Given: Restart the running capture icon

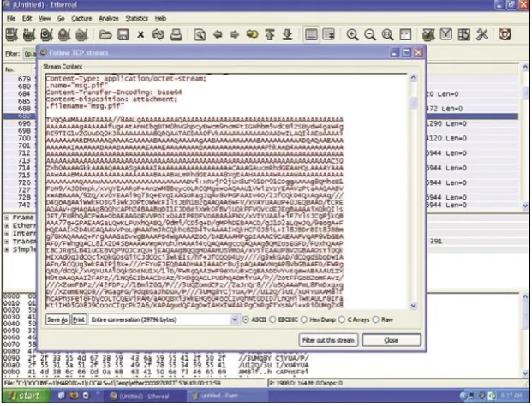Looking at the screenshot, I should 81,34.
